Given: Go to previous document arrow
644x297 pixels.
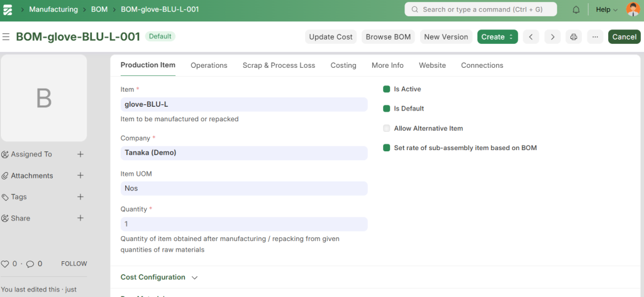Looking at the screenshot, I should click(531, 37).
